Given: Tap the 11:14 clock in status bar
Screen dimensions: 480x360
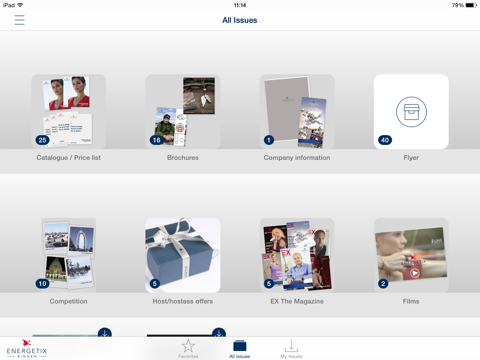Looking at the screenshot, I should point(240,5).
